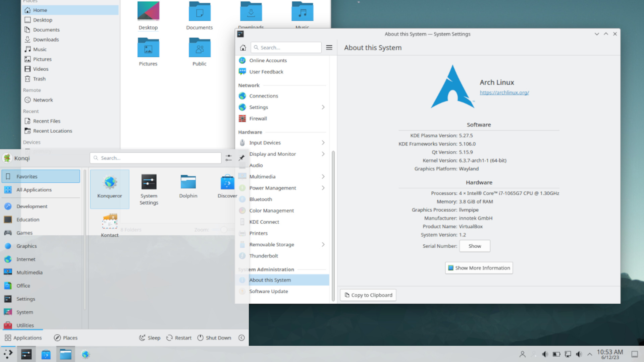Open System Settings from the taskbar
This screenshot has width=644, height=362.
[x=26, y=354]
